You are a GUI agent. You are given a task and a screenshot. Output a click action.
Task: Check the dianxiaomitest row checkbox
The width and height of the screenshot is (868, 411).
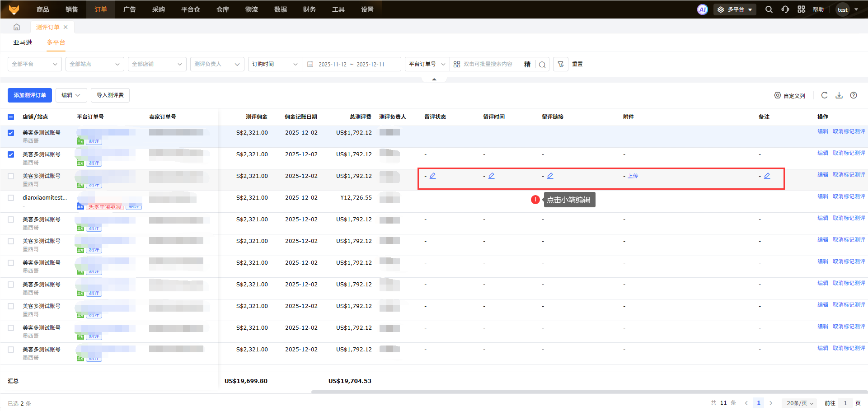[11, 198]
